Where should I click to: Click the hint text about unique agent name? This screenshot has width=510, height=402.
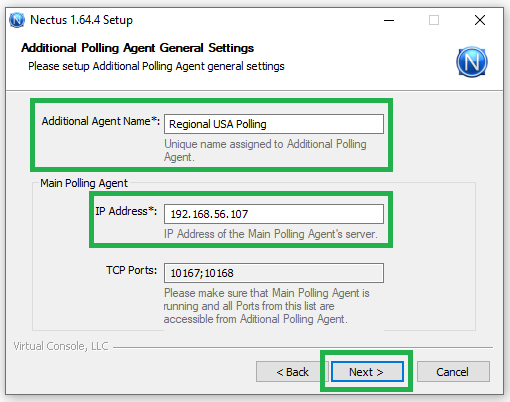(x=265, y=150)
